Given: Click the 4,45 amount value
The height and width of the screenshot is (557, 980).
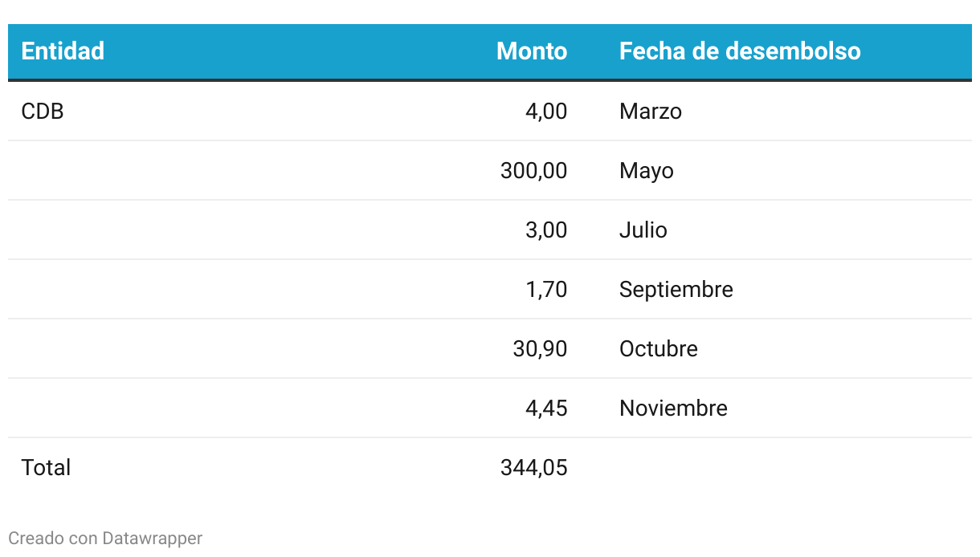Looking at the screenshot, I should tap(546, 408).
